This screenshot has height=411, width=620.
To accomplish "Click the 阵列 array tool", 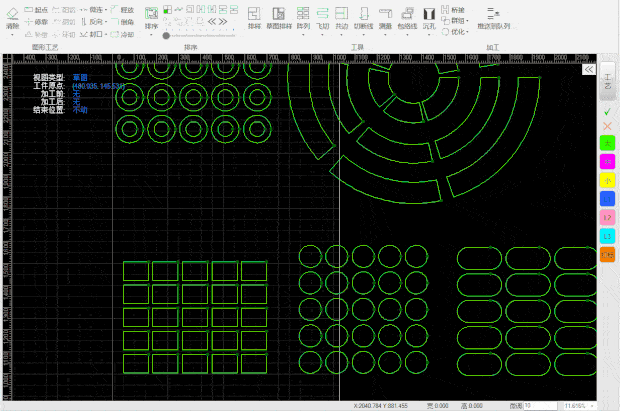I will (303, 18).
